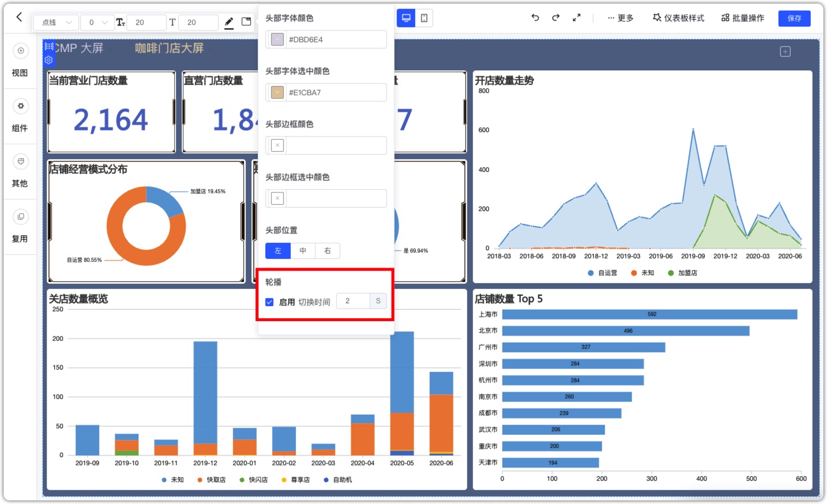Switch to desktop preview mode

406,18
